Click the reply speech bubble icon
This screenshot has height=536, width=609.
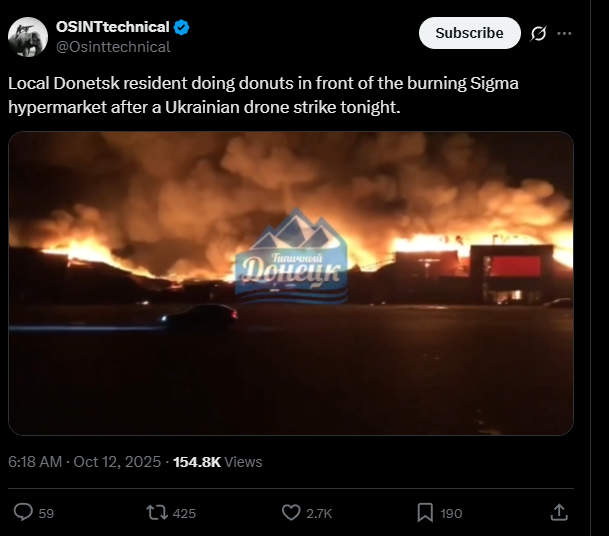23,513
